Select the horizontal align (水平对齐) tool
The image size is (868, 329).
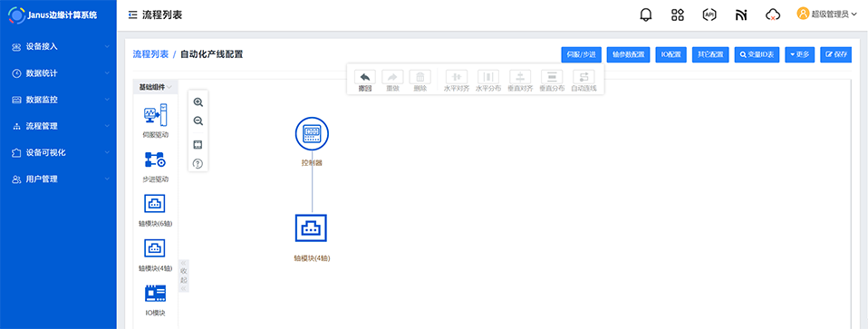point(457,77)
